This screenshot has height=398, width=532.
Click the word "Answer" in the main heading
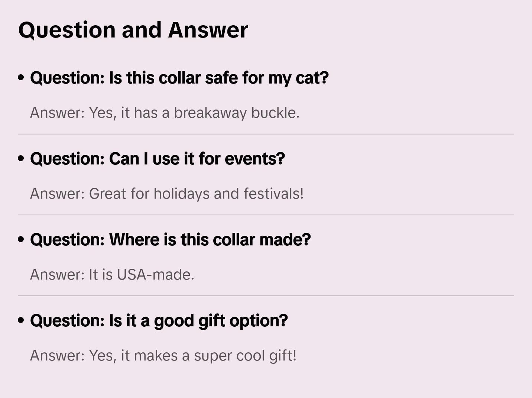click(208, 30)
